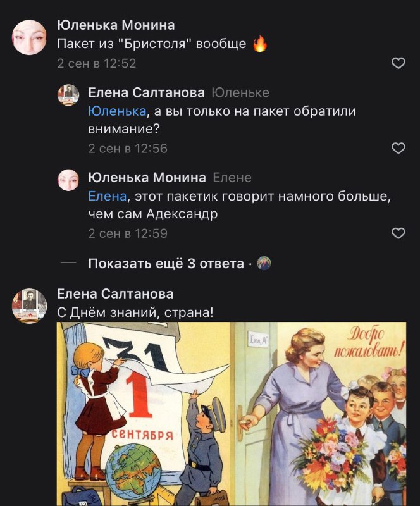Like Елена Салтанова's reply posted at 12:56
The height and width of the screenshot is (506, 420).
398,148
